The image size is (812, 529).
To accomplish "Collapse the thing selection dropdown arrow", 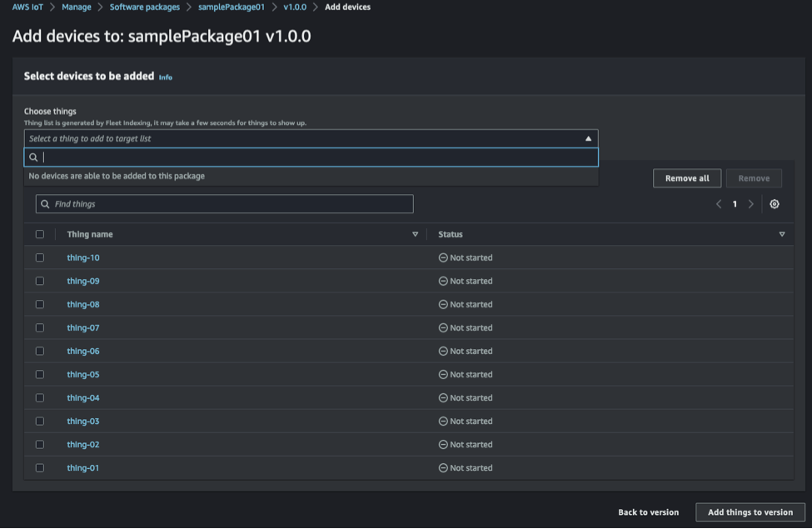I will [590, 137].
